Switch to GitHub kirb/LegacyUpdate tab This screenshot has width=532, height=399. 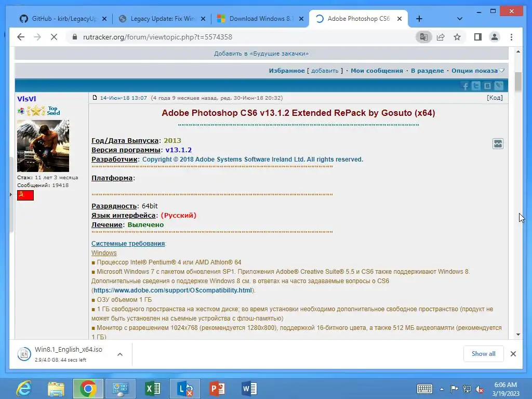[64, 19]
